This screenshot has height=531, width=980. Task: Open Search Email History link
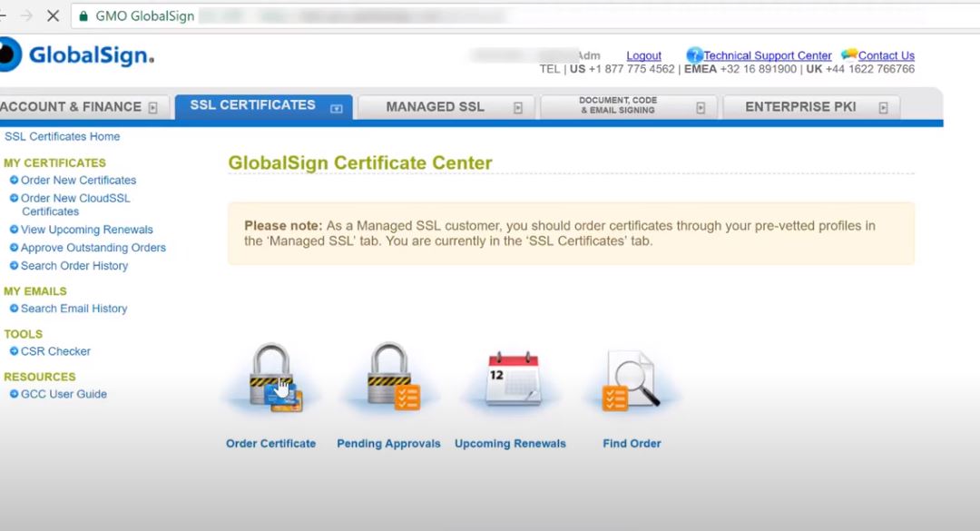(73, 309)
